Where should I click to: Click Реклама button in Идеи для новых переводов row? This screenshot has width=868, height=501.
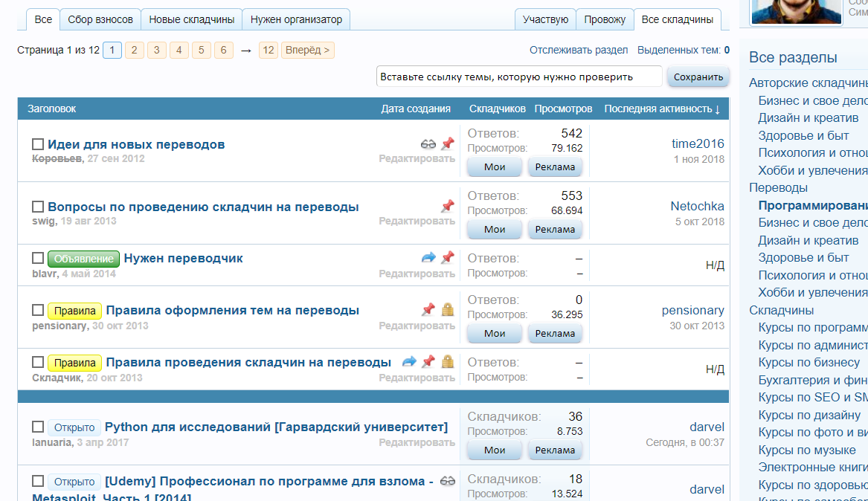555,167
